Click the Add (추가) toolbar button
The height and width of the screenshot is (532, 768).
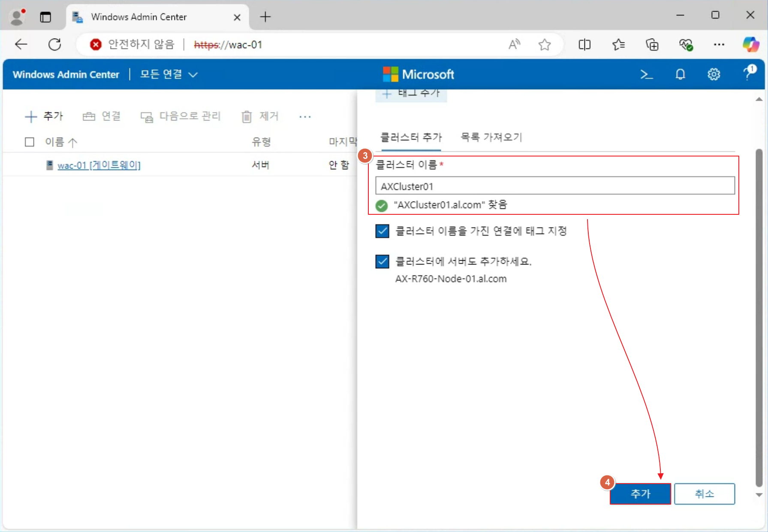(44, 116)
